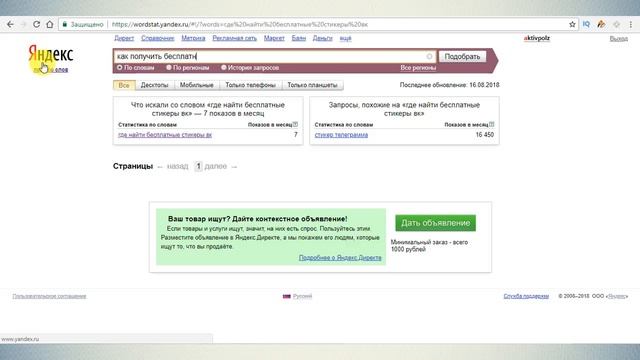Open the 'Деньги' top link
Screen dimensions: 640x360
click(x=322, y=38)
